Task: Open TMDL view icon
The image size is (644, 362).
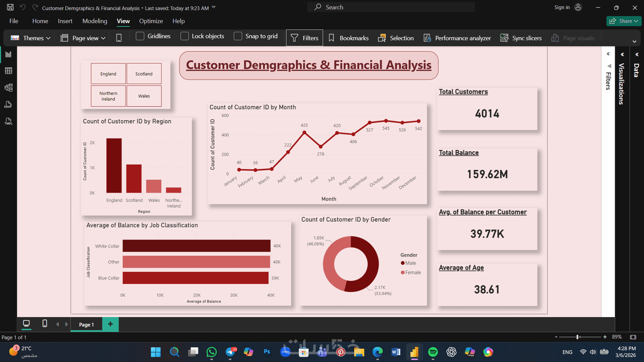Action: (8, 121)
